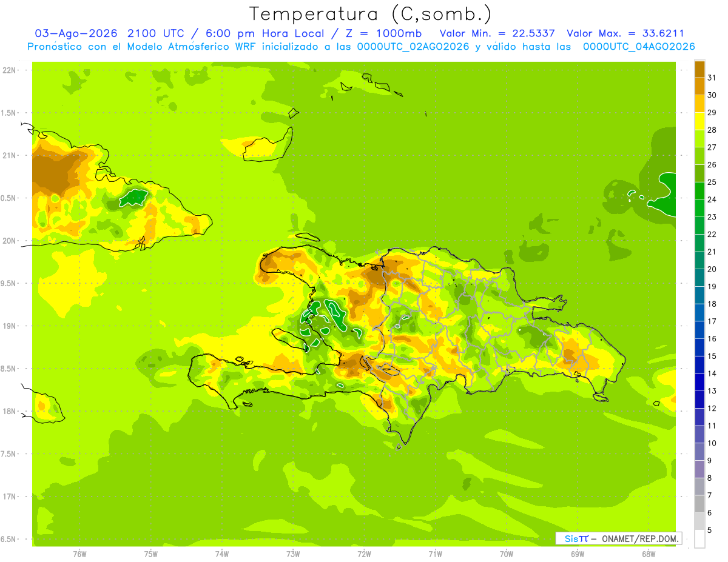This screenshot has width=728, height=562.
Task: Click the legend label 18
Action: 712,304
